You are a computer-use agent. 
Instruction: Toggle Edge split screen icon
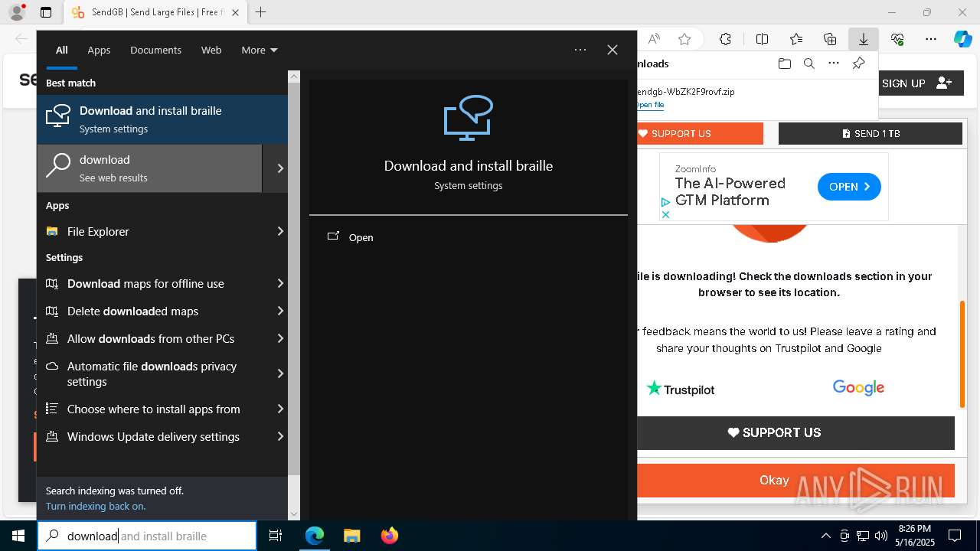pyautogui.click(x=762, y=39)
